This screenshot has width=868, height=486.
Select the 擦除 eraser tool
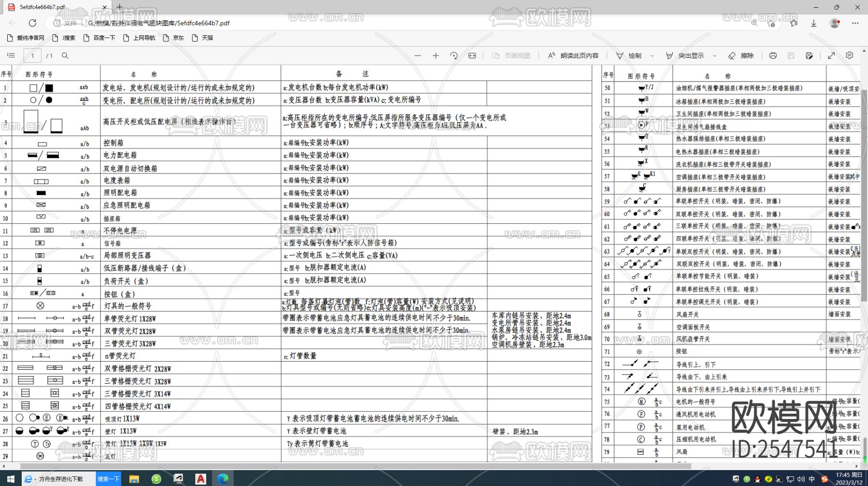pyautogui.click(x=741, y=55)
